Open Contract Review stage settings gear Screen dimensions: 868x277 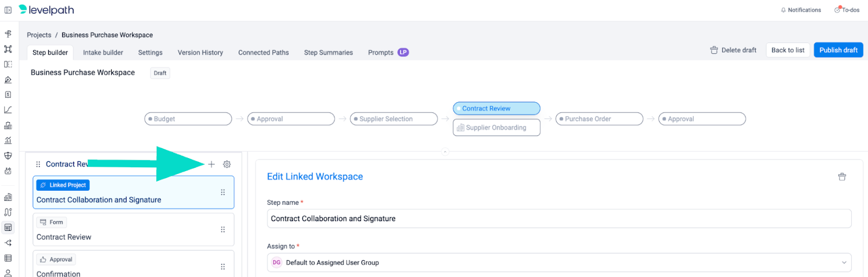pyautogui.click(x=227, y=164)
